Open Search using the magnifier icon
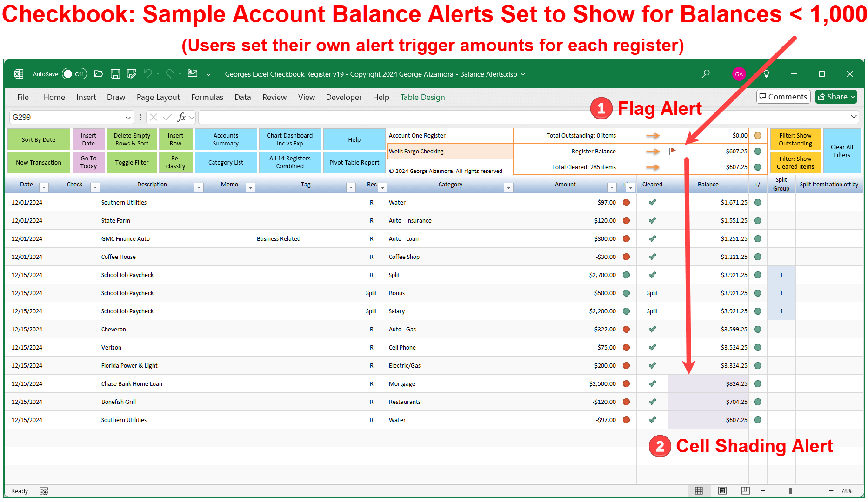Image resolution: width=868 pixels, height=502 pixels. tap(705, 73)
